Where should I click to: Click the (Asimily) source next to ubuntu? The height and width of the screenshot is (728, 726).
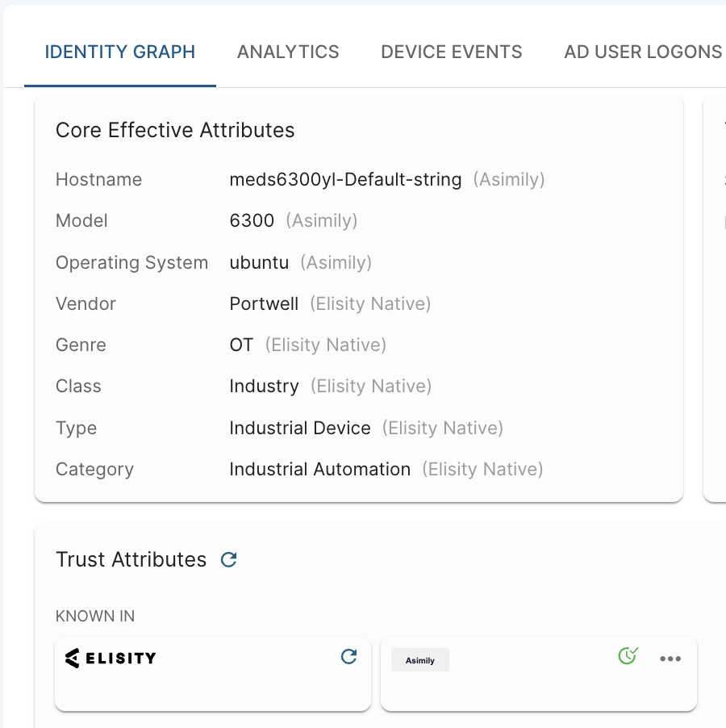(336, 263)
